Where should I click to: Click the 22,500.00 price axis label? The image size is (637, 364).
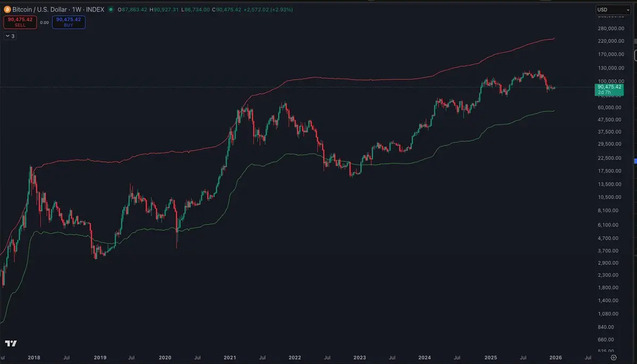tap(609, 158)
